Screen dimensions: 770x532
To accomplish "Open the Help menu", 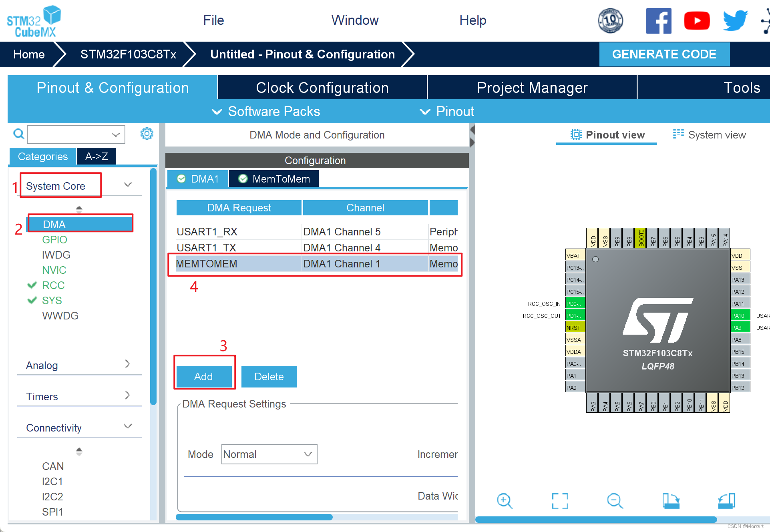I will [x=472, y=20].
